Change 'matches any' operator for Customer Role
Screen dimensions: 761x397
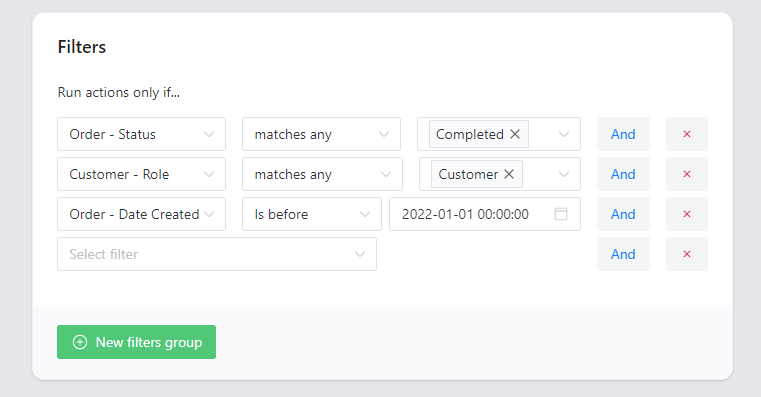[x=322, y=174]
